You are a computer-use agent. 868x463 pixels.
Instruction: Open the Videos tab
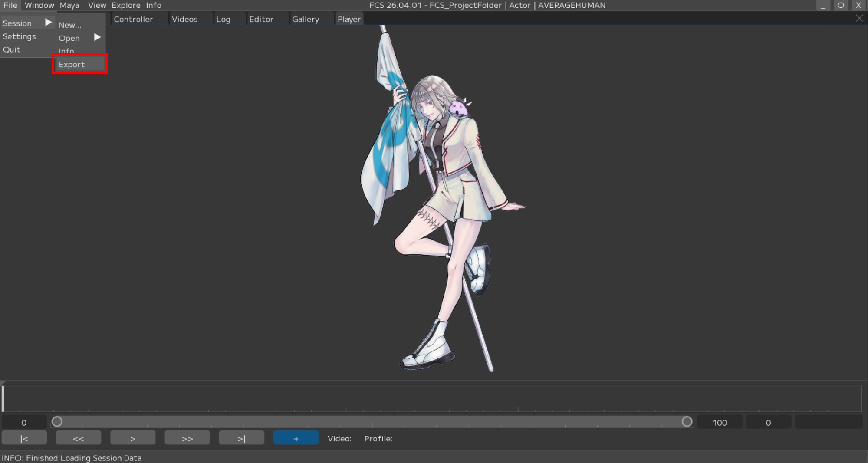(184, 19)
